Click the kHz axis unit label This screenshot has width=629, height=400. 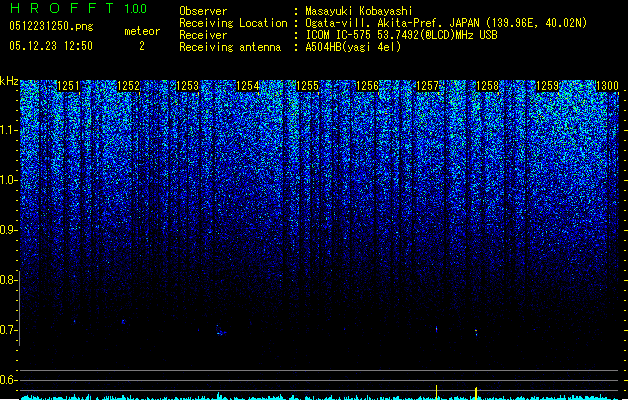point(9,81)
